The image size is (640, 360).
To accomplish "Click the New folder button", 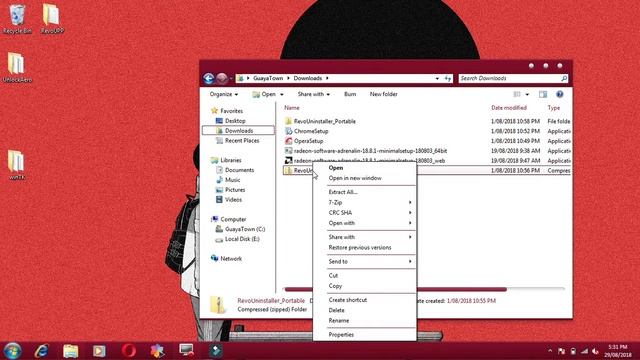I will (383, 94).
